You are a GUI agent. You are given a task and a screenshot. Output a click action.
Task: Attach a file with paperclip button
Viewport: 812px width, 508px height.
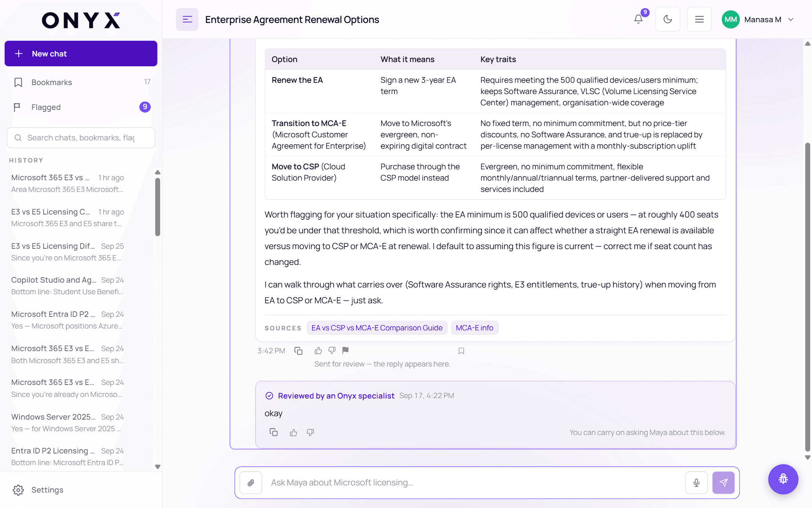(x=251, y=483)
